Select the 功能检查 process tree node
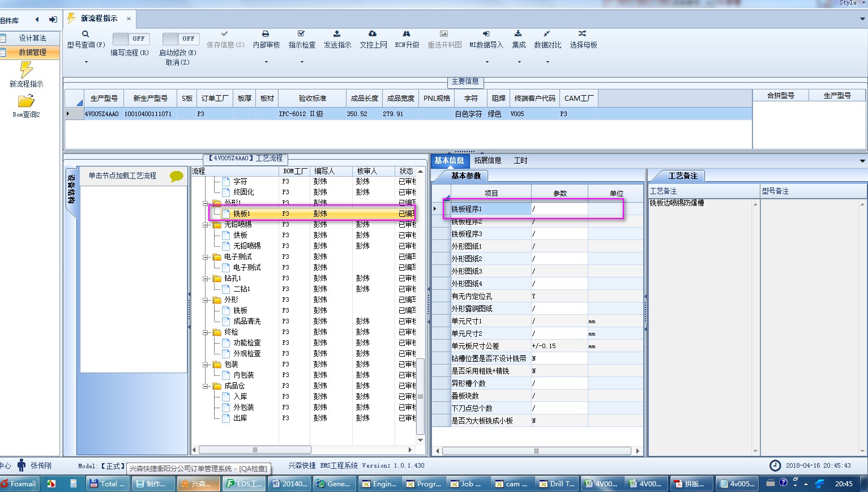The width and height of the screenshot is (868, 492). (247, 343)
